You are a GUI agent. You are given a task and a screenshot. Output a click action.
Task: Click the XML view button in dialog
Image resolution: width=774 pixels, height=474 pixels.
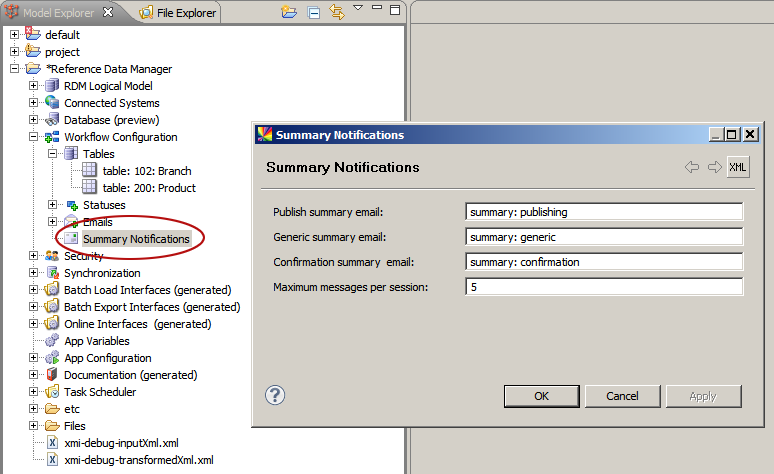[737, 167]
